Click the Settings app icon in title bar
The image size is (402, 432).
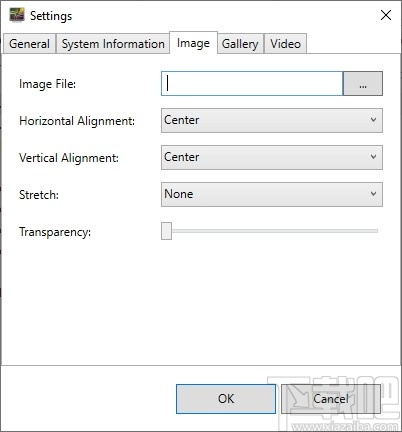coord(17,15)
